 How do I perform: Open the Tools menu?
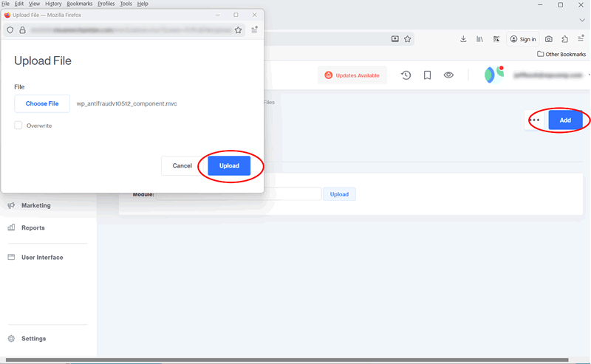click(x=126, y=4)
